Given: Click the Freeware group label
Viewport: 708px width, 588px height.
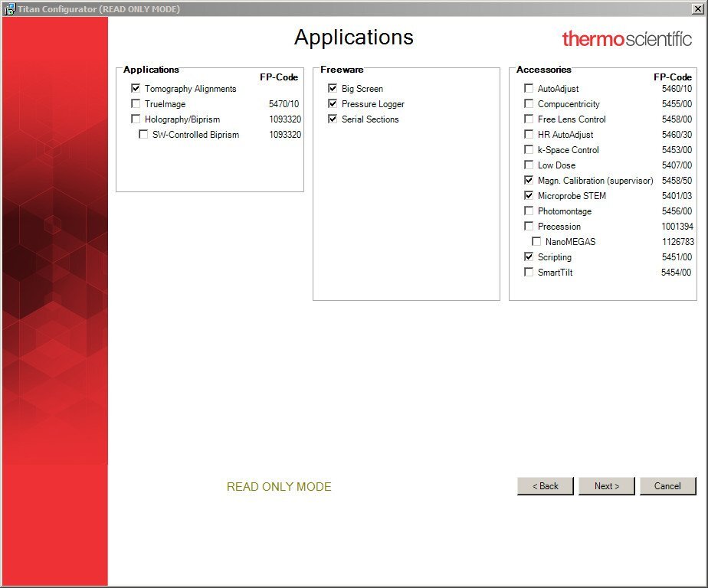Looking at the screenshot, I should pyautogui.click(x=342, y=70).
